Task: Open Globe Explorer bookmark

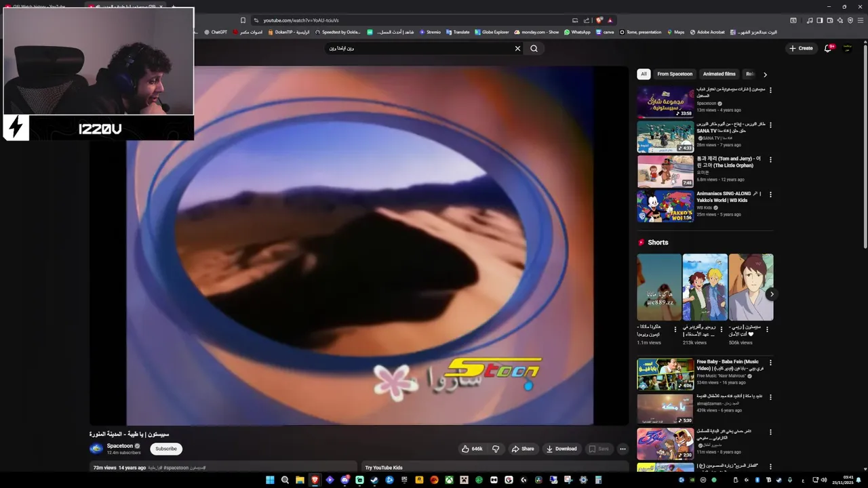Action: point(492,32)
